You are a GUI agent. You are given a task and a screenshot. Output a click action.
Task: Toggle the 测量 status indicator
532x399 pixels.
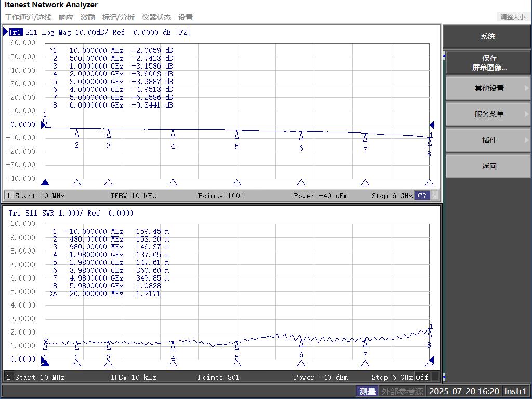coord(367,391)
